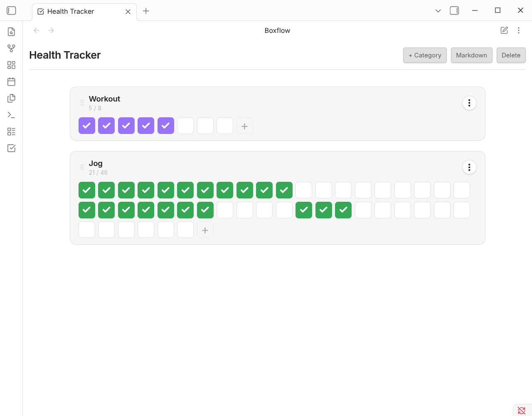Maximize the application window
532x416 pixels.
click(498, 10)
